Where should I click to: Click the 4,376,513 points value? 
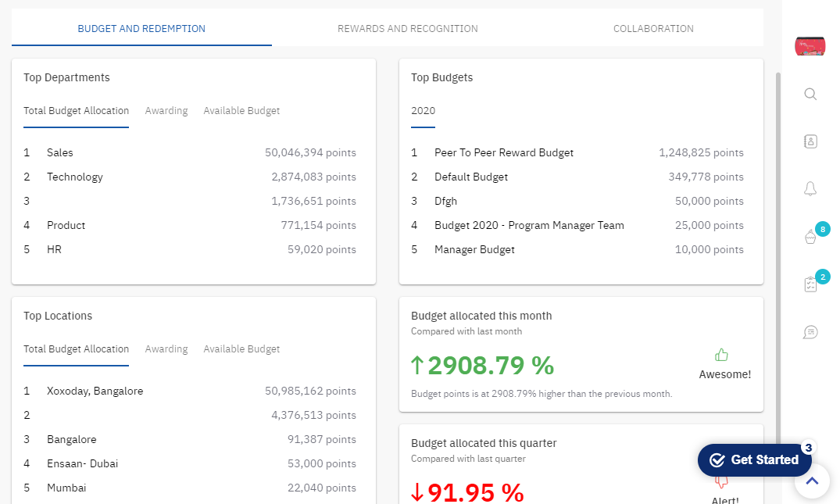(x=314, y=415)
